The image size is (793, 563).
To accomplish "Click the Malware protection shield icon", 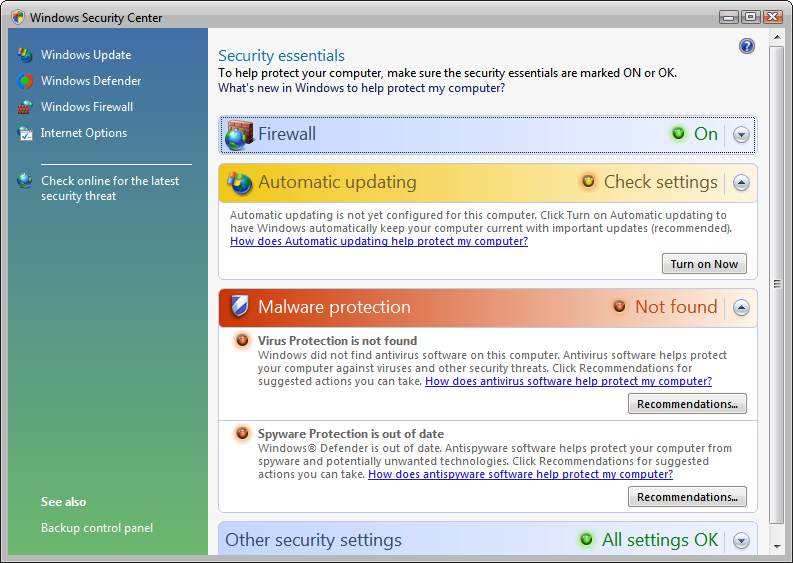I will click(x=239, y=307).
